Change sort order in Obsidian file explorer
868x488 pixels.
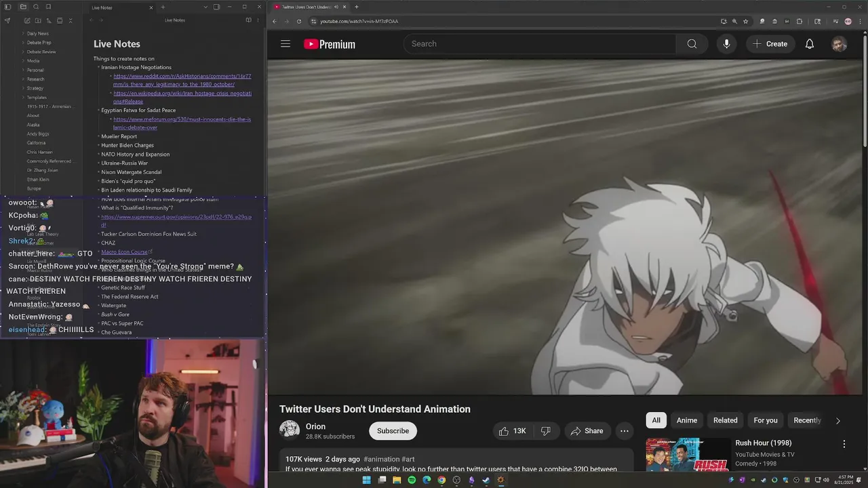click(48, 20)
